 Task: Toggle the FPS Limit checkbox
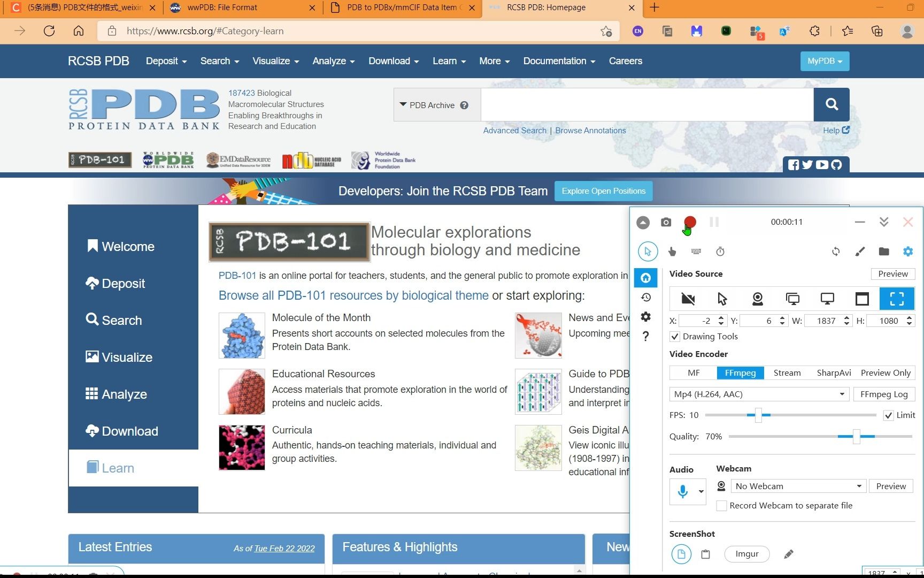[x=888, y=415]
